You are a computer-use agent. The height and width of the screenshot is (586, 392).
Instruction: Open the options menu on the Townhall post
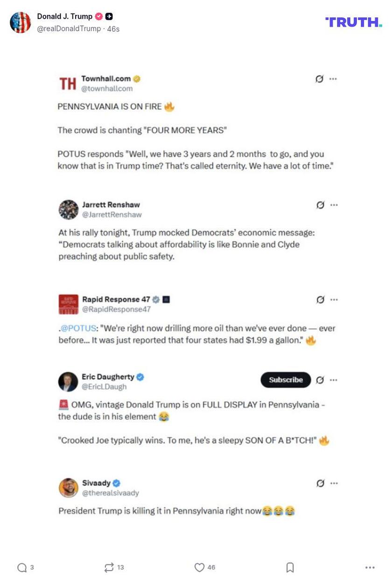point(333,79)
